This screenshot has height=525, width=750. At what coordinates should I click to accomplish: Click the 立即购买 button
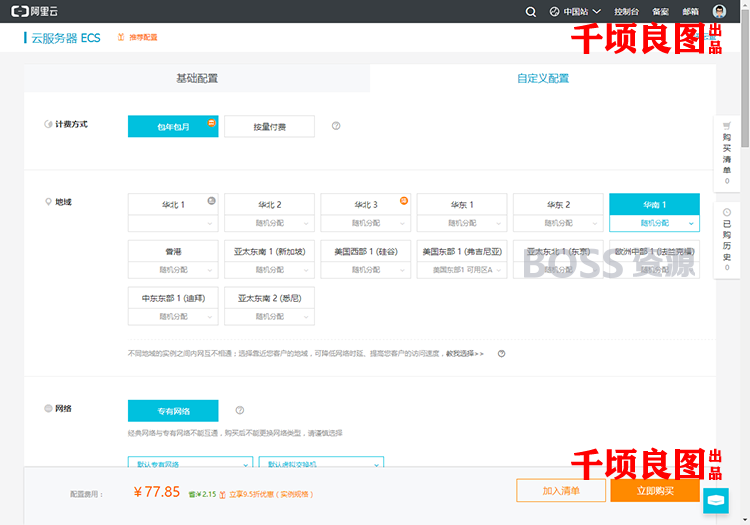click(655, 491)
